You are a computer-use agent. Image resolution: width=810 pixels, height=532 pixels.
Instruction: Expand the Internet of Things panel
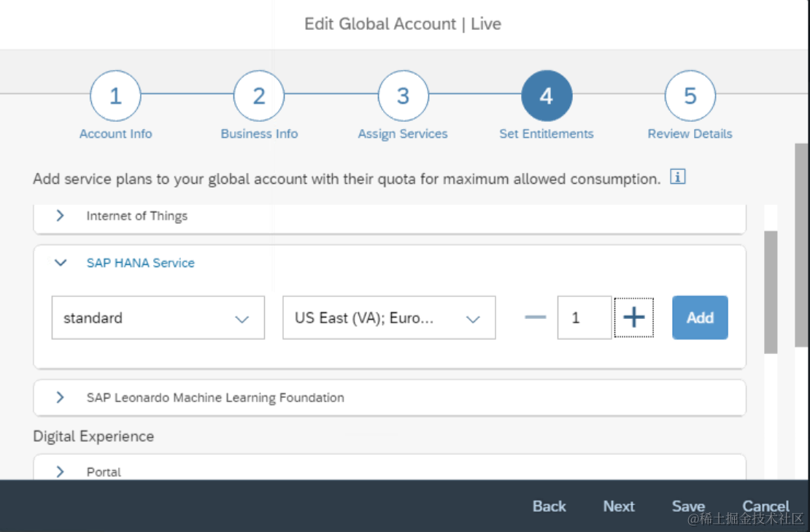(x=61, y=215)
